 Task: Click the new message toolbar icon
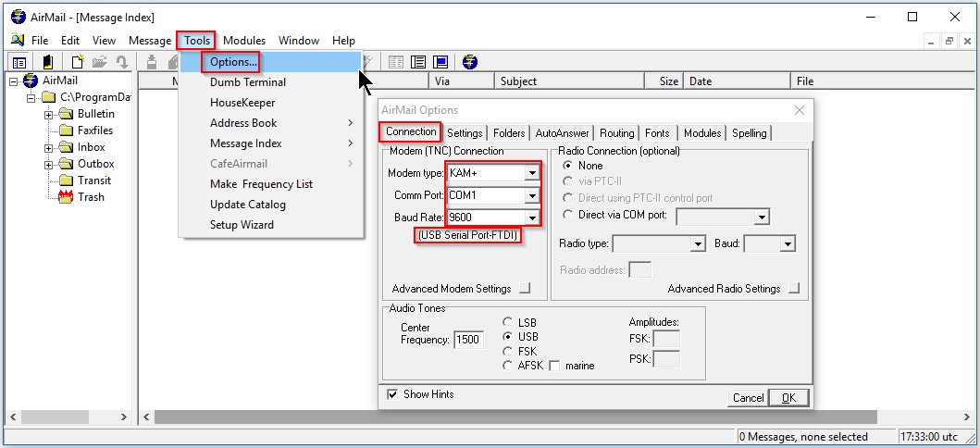pos(78,62)
